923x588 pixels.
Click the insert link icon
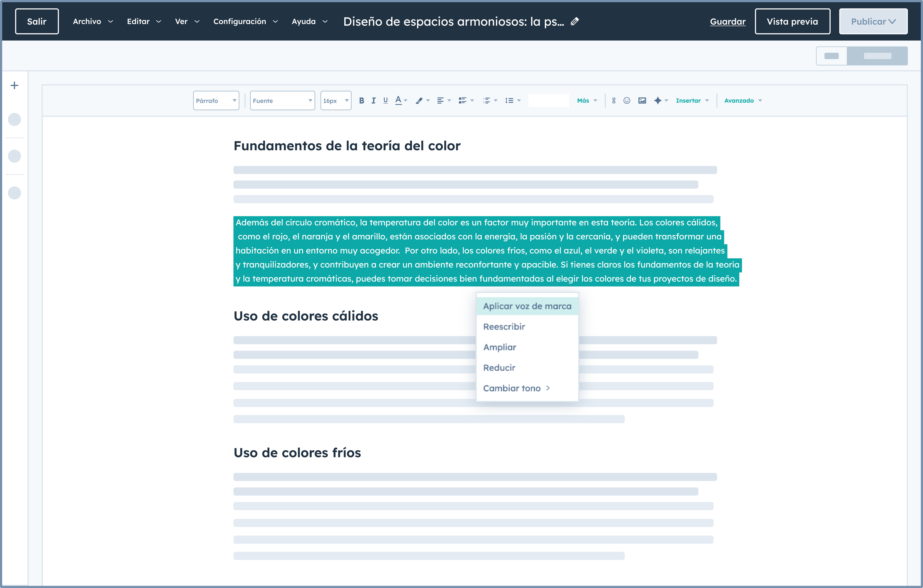coord(614,100)
